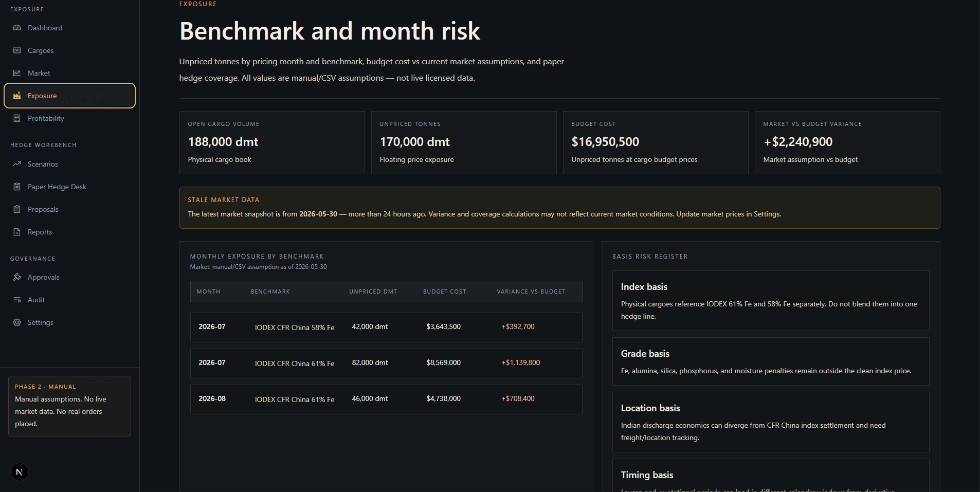Click the +$708,400 variance value

click(x=518, y=398)
